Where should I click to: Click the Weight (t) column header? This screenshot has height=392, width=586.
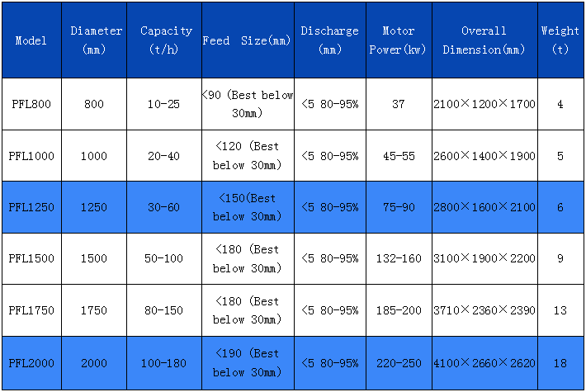click(560, 40)
